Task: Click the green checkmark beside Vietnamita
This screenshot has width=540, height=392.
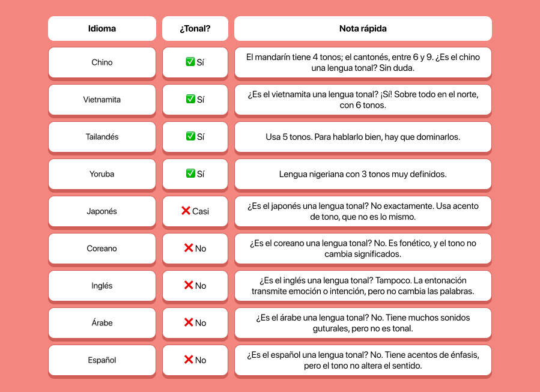Action: tap(190, 99)
